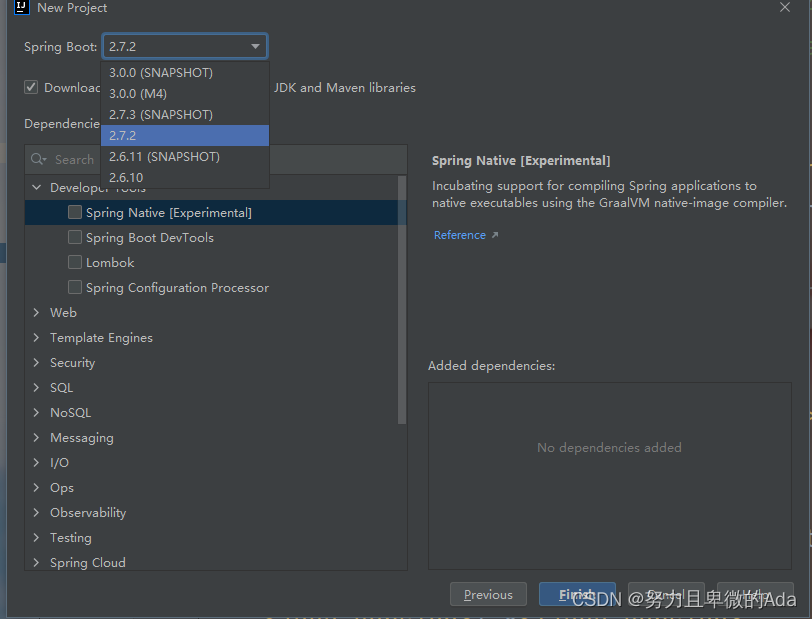
Task: Tick the Lombok checkbox
Action: (75, 262)
